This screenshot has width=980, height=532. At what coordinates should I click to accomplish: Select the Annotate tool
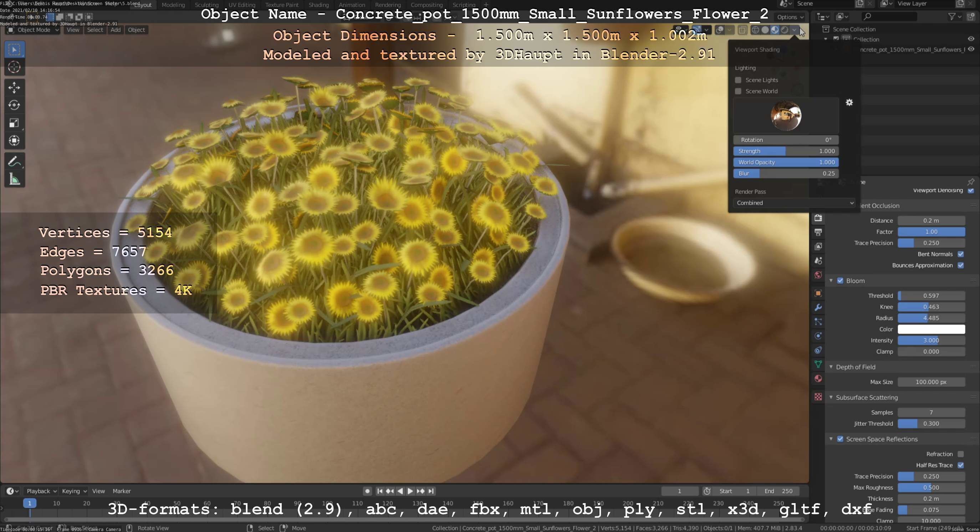point(15,161)
